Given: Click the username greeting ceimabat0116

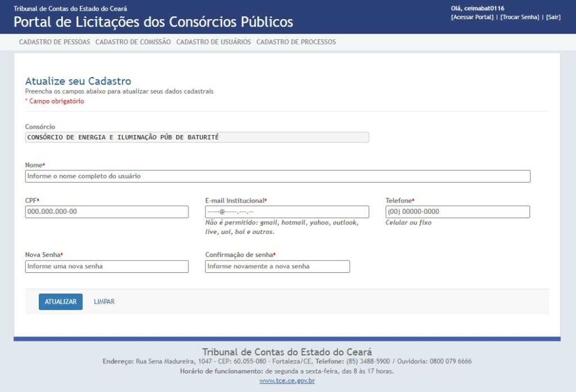Looking at the screenshot, I should tap(477, 8).
